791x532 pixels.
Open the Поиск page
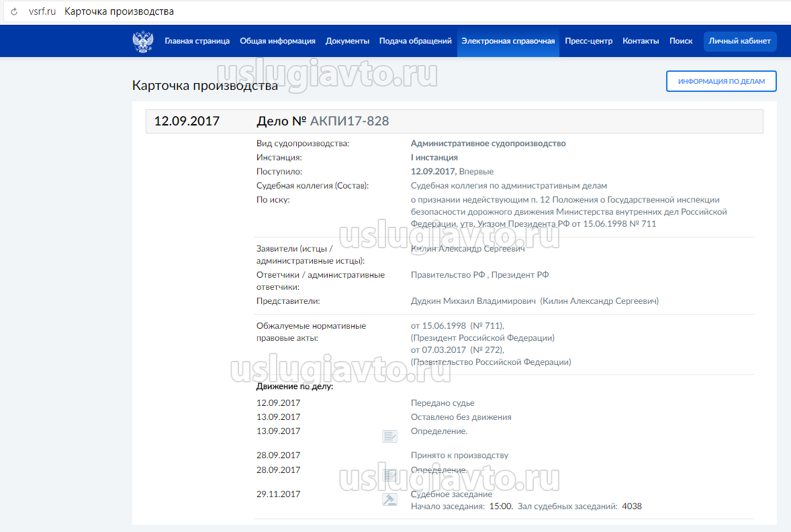(681, 41)
